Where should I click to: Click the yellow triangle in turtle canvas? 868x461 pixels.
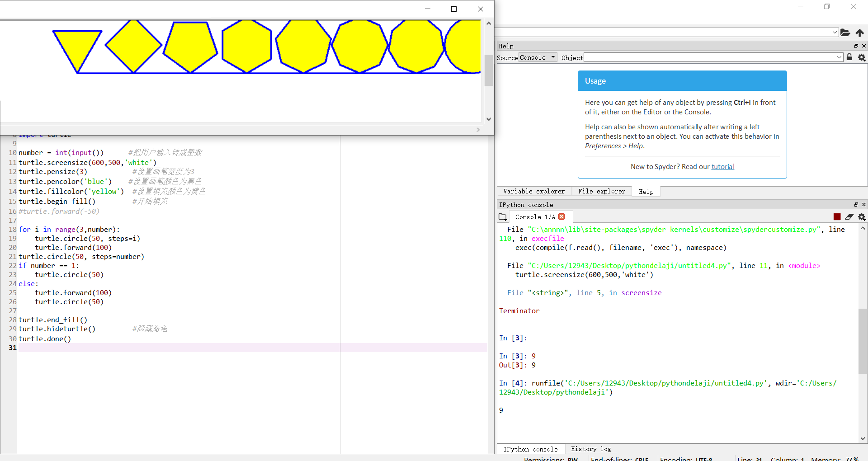[x=77, y=47]
